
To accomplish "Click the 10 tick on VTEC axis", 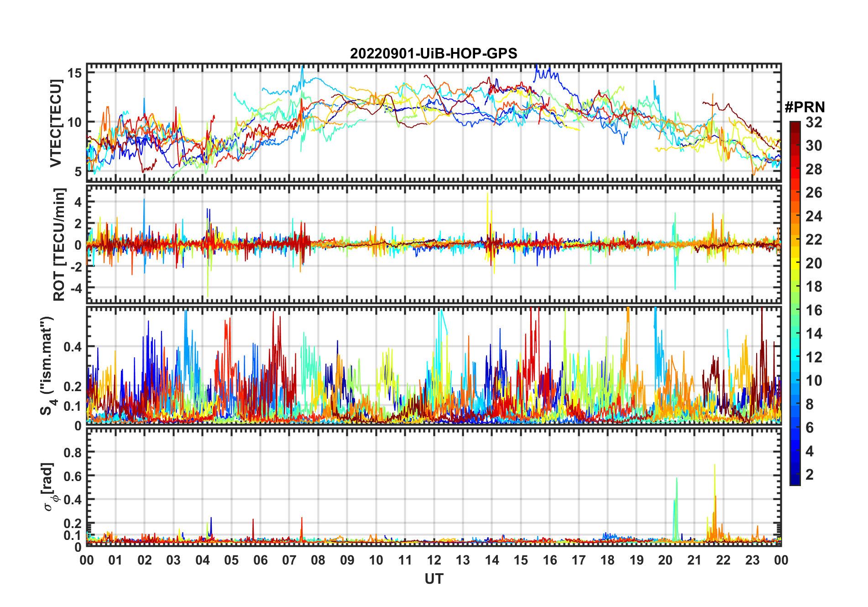I will (75, 122).
